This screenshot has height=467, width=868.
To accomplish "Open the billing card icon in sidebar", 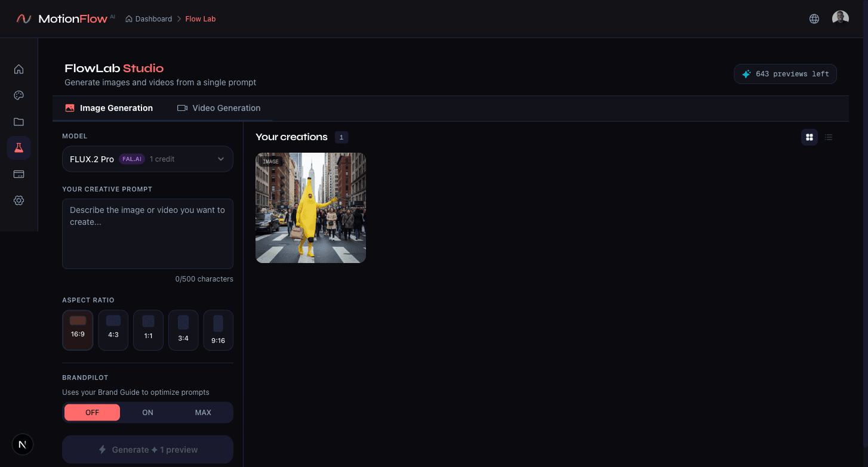I will coord(19,174).
